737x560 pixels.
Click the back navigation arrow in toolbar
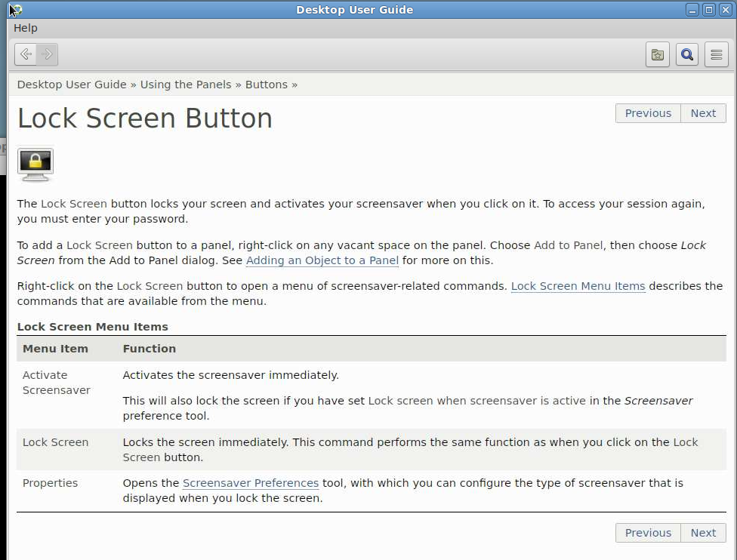[x=26, y=54]
